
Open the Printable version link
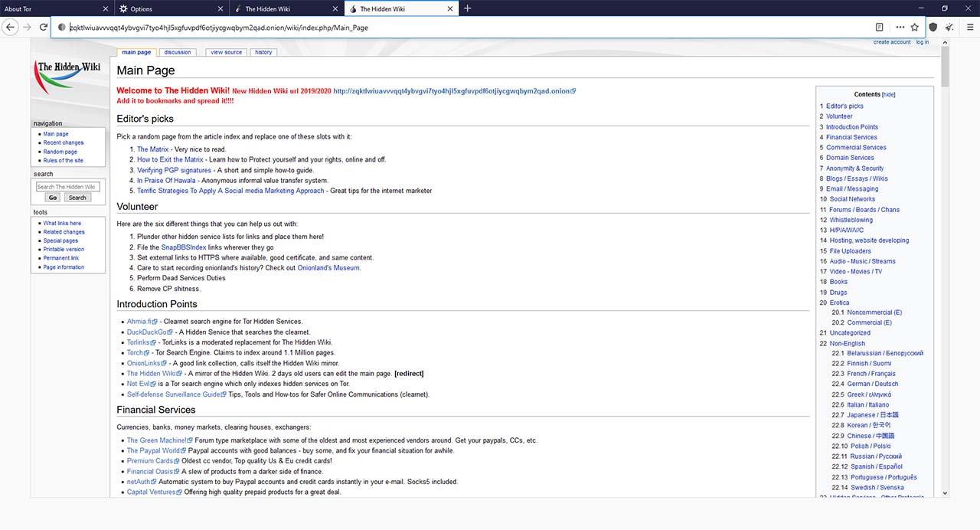click(x=64, y=250)
